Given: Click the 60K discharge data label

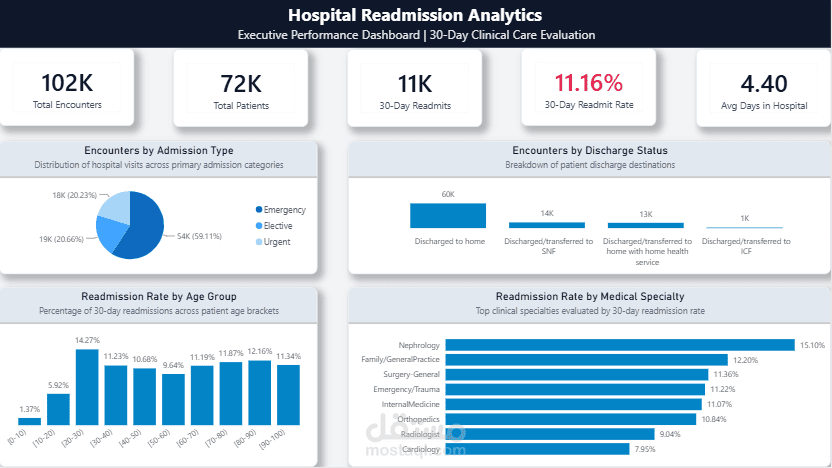Looking at the screenshot, I should click(x=448, y=194).
